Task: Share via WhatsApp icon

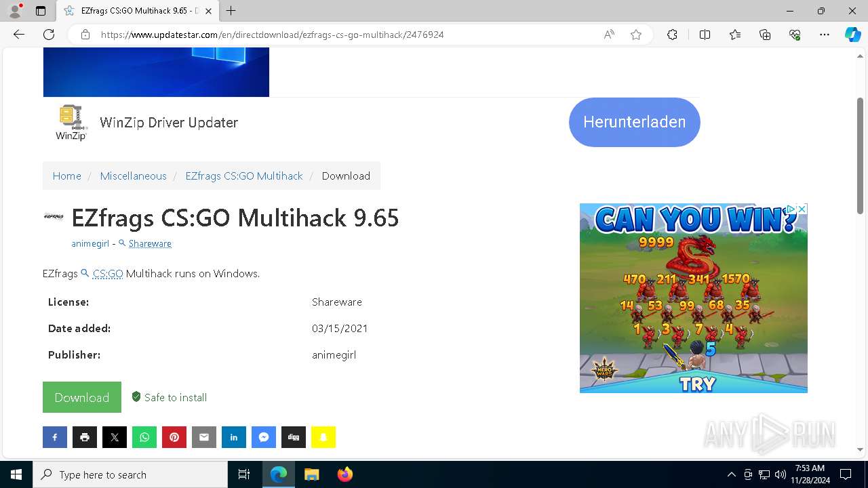Action: (144, 437)
